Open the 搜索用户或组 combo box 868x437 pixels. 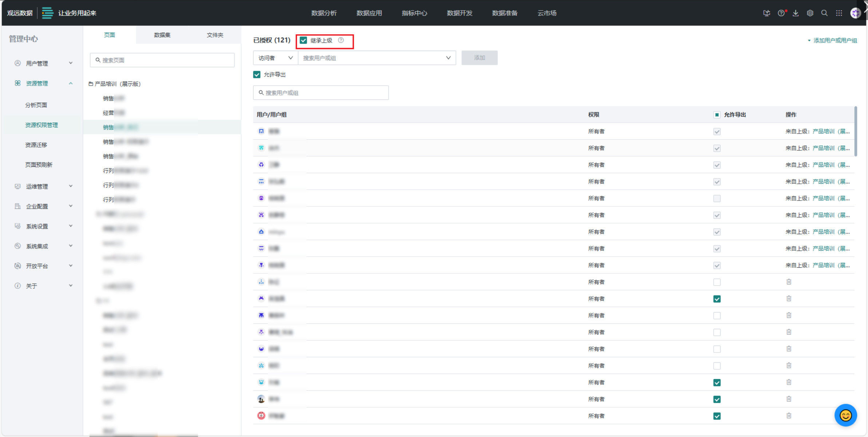[376, 58]
